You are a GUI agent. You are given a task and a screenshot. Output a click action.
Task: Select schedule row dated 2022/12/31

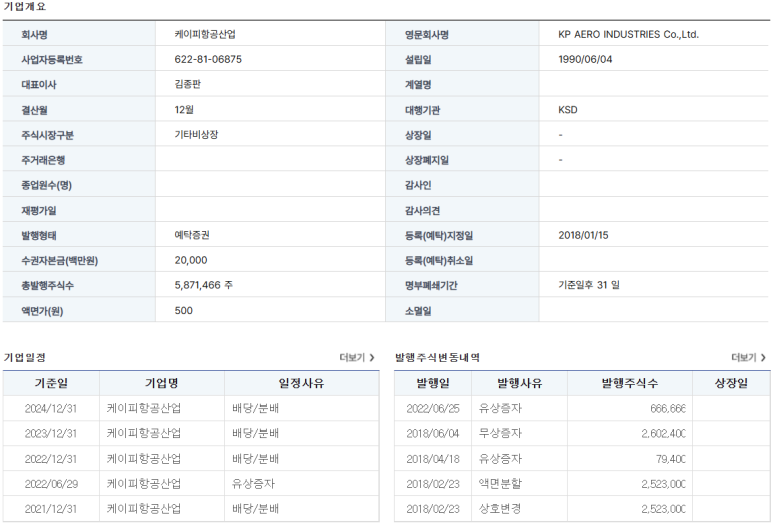(191, 458)
